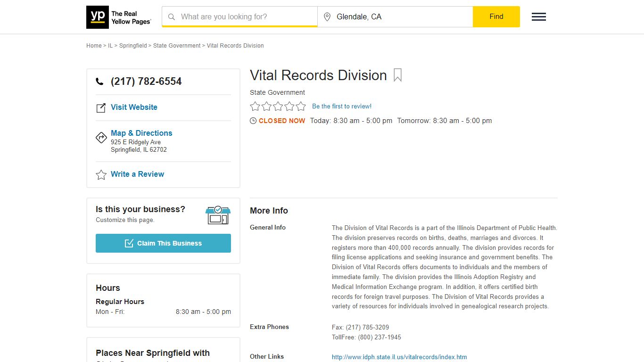Click the location pin icon
The width and height of the screenshot is (644, 362).
[327, 17]
